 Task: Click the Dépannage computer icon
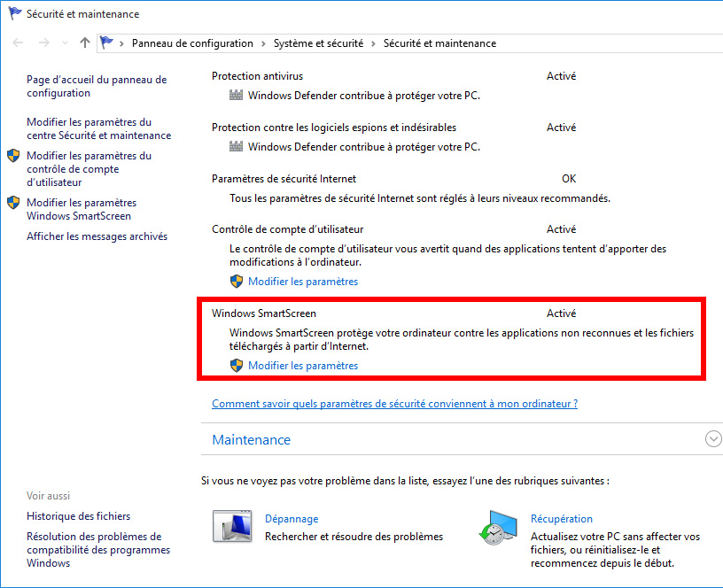coord(232,526)
